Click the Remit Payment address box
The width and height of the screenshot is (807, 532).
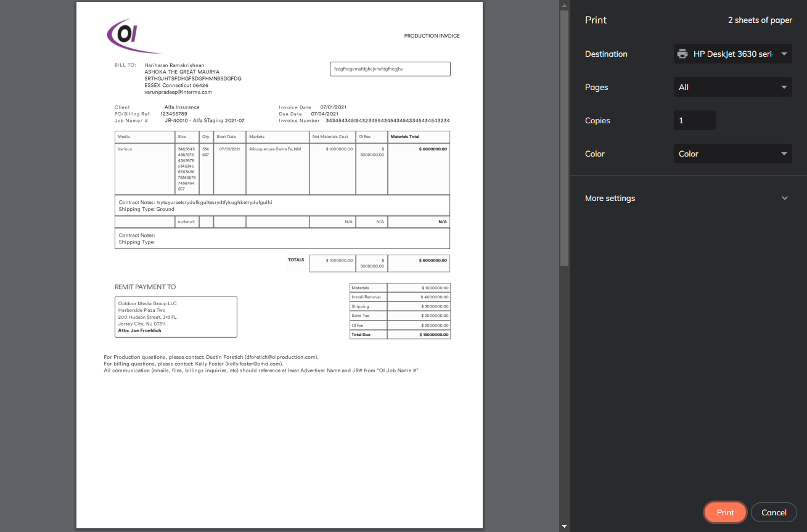[x=176, y=317]
